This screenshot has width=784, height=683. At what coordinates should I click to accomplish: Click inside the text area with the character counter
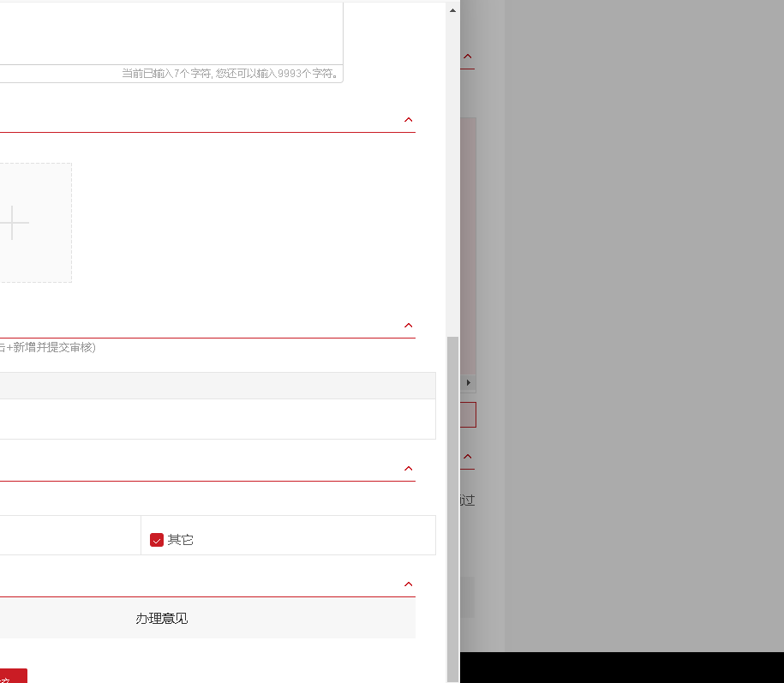(171, 34)
